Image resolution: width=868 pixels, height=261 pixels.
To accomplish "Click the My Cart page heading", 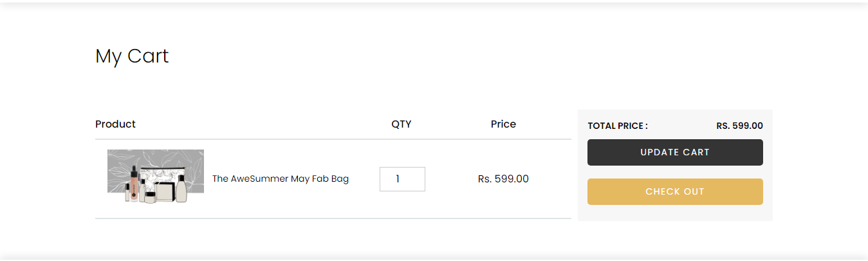I will pos(132,56).
